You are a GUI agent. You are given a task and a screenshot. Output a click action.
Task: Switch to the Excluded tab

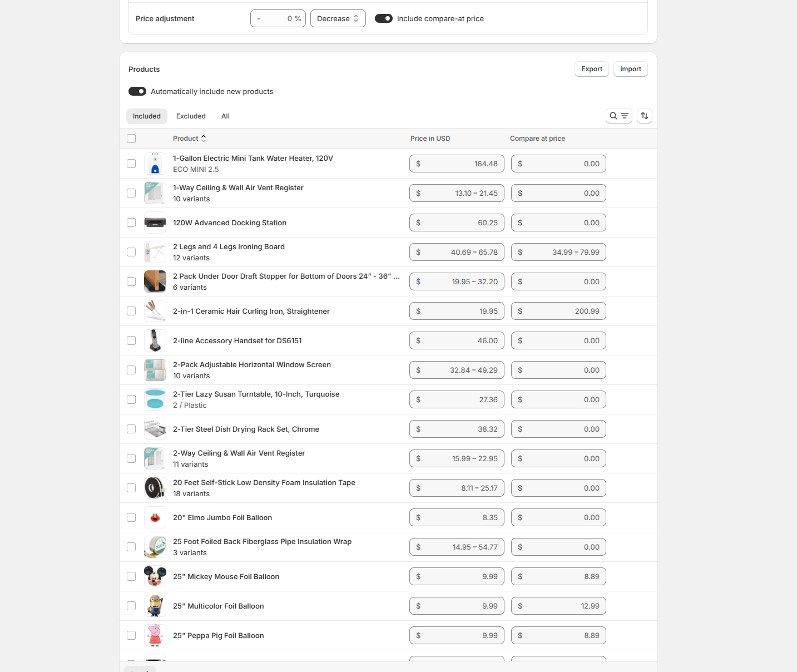pyautogui.click(x=191, y=116)
